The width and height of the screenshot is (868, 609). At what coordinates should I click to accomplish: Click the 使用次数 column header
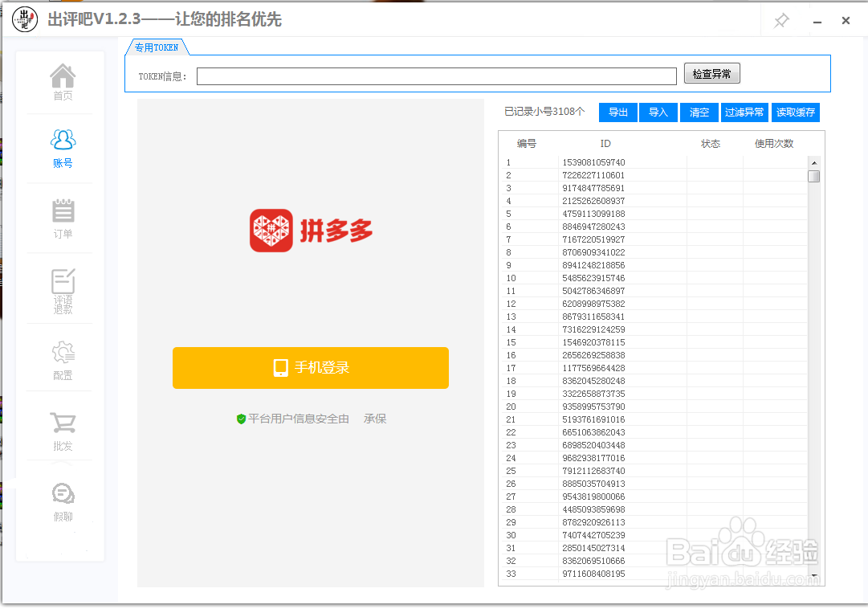774,144
